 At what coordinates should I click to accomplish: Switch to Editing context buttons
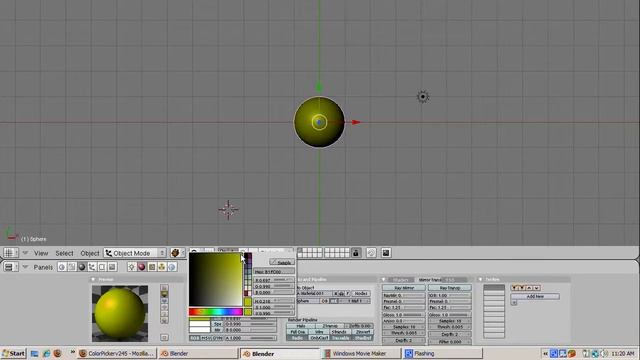pyautogui.click(x=102, y=267)
